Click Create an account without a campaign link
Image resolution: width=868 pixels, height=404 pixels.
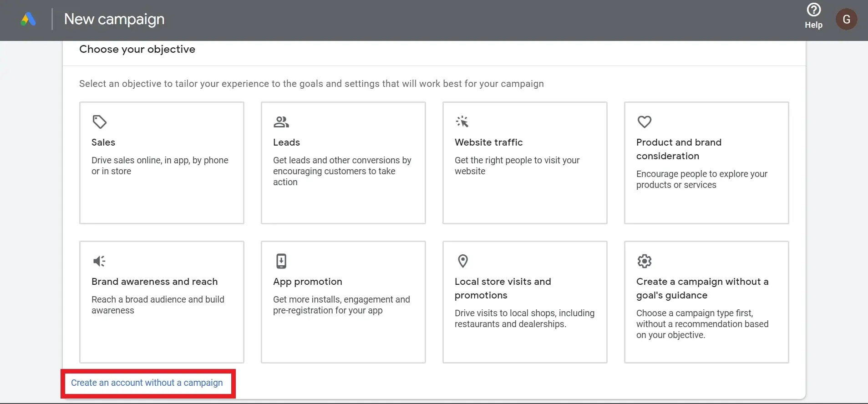[x=147, y=383]
